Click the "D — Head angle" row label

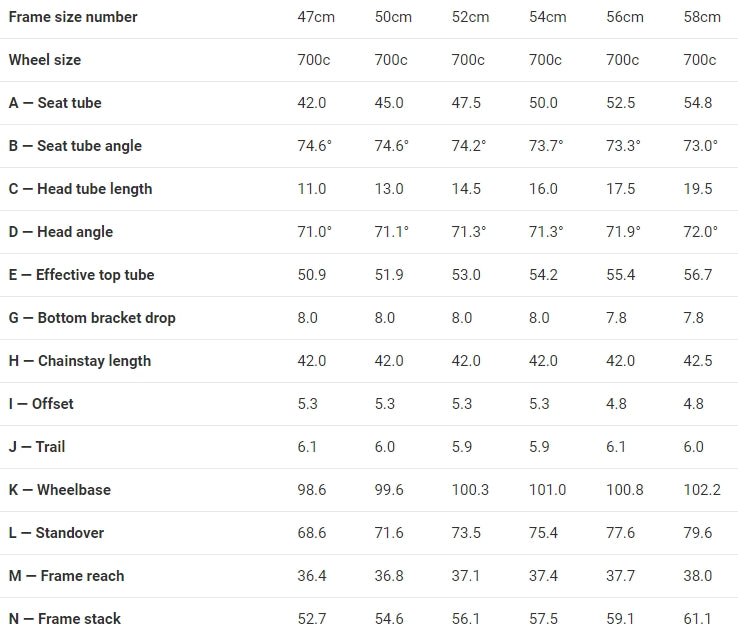tap(60, 232)
